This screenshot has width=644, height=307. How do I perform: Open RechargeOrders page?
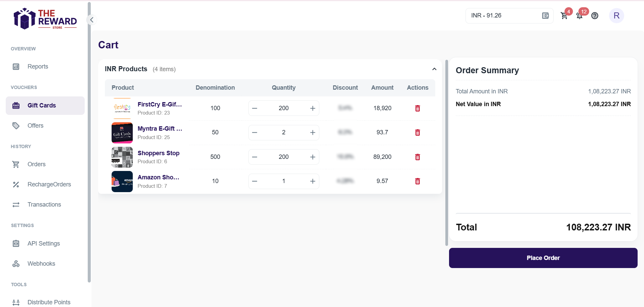(45, 184)
